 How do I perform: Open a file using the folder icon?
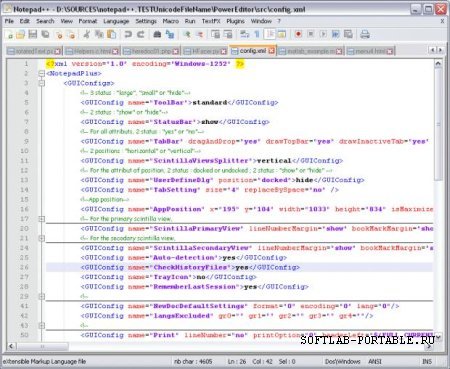[21, 34]
